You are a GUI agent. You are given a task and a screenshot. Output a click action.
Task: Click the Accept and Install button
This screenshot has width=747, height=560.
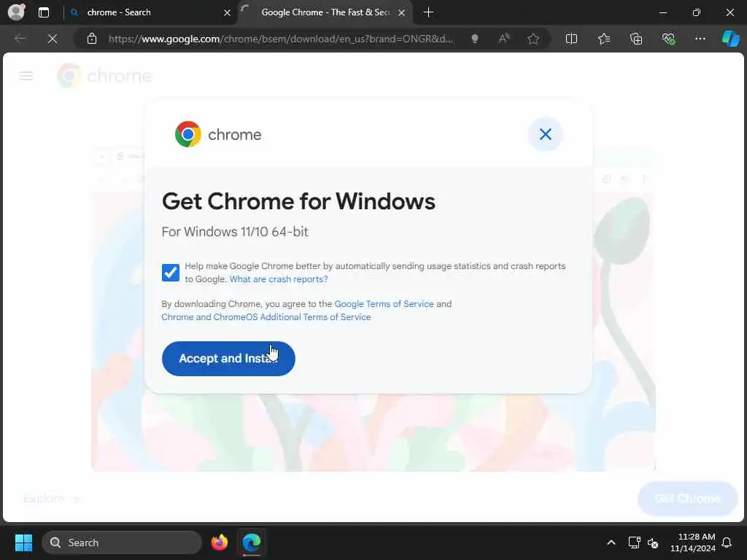pyautogui.click(x=228, y=359)
